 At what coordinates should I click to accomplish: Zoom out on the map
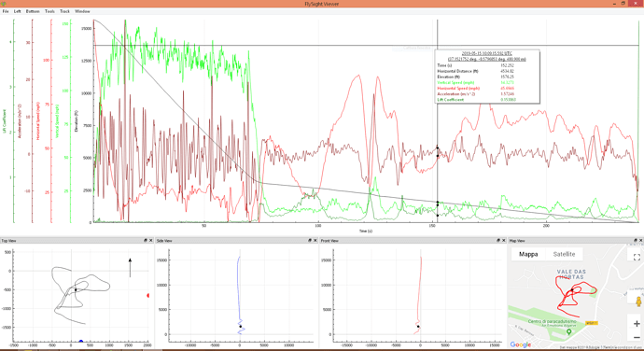637,337
